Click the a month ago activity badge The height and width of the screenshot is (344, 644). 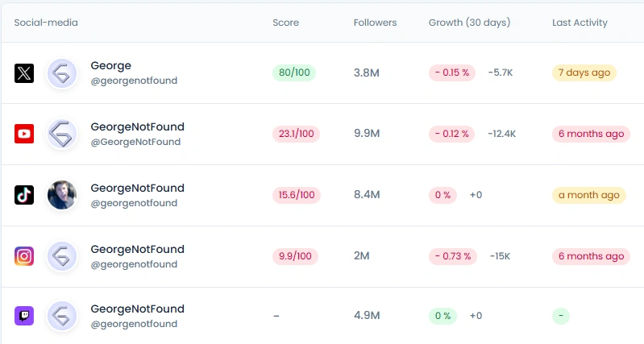[x=589, y=195]
